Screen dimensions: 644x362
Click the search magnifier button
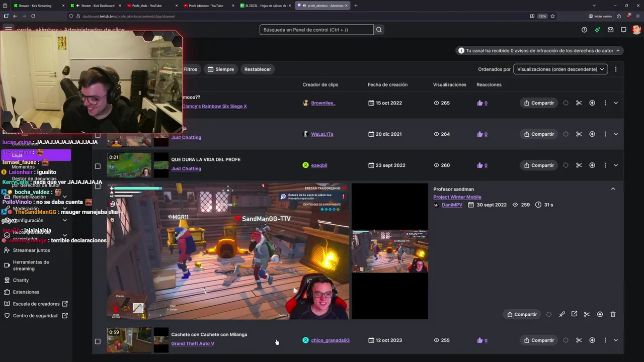[x=379, y=30]
